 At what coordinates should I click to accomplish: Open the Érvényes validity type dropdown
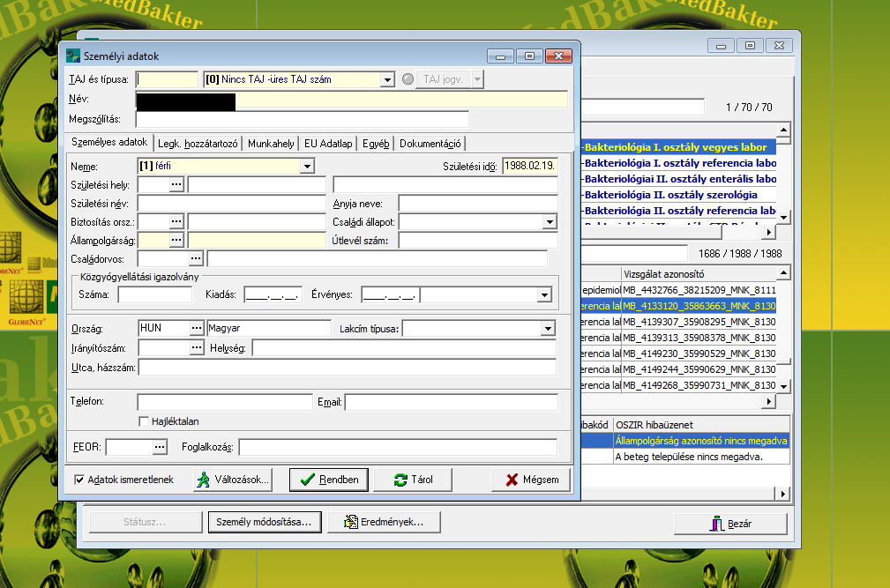pyautogui.click(x=544, y=294)
